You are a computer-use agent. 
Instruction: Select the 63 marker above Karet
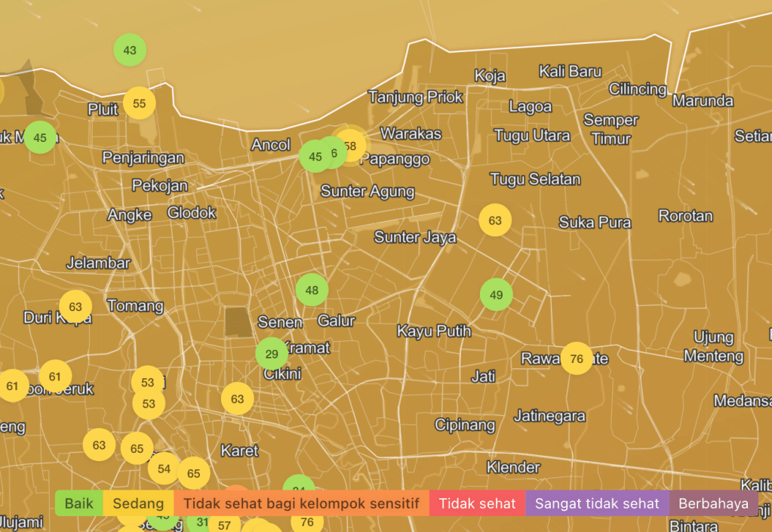click(237, 398)
